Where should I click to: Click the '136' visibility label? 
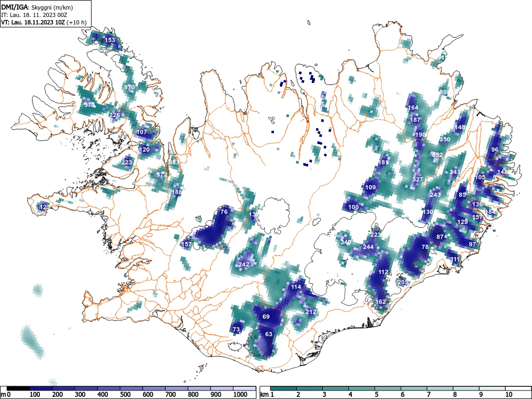pyautogui.click(x=477, y=204)
